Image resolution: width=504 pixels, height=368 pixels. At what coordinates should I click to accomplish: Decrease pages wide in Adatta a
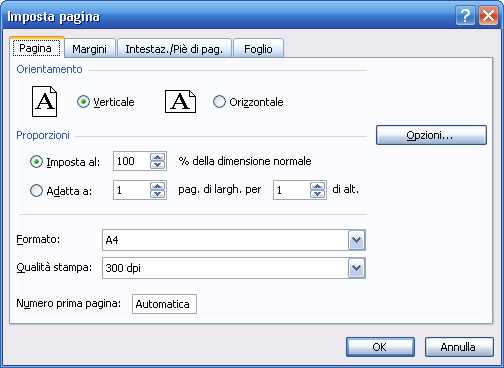pyautogui.click(x=157, y=194)
